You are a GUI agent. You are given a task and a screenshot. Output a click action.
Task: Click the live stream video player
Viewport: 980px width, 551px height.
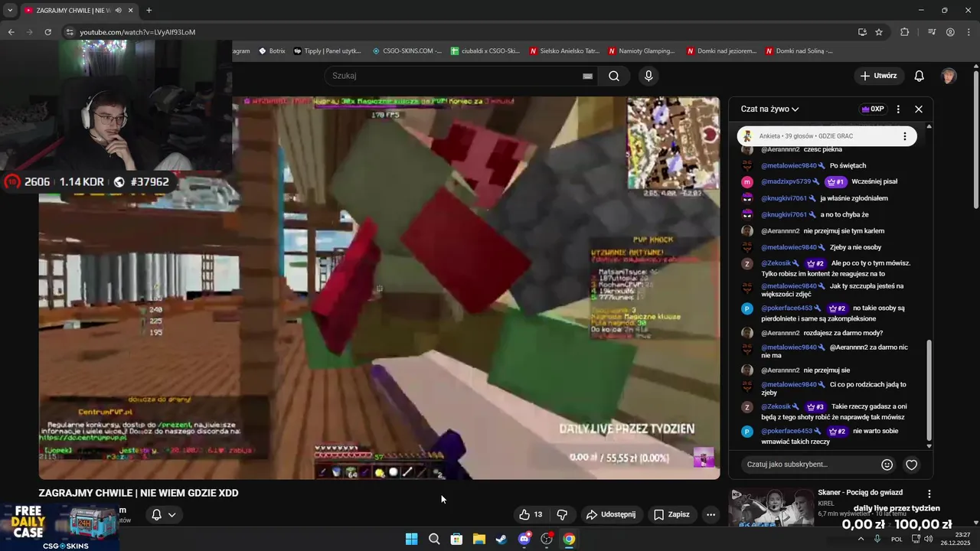click(x=379, y=288)
